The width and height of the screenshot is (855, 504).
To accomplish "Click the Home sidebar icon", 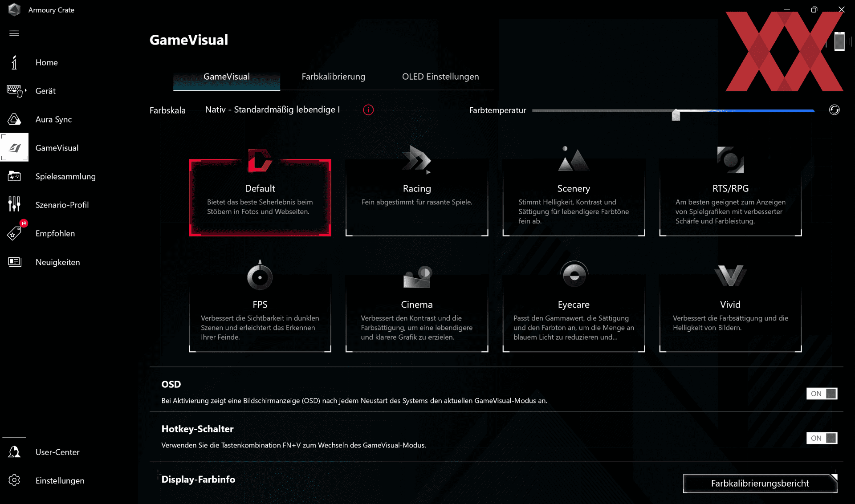I will (x=14, y=62).
